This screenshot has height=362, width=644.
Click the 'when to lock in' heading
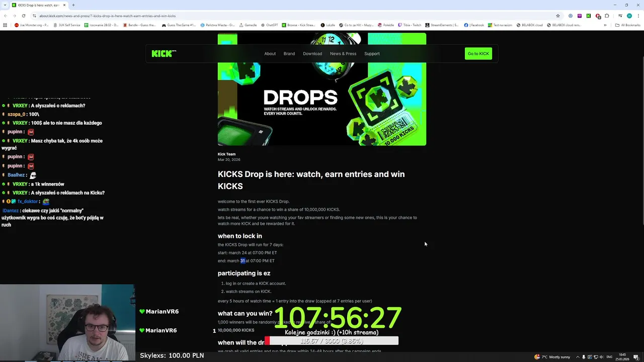pyautogui.click(x=239, y=236)
